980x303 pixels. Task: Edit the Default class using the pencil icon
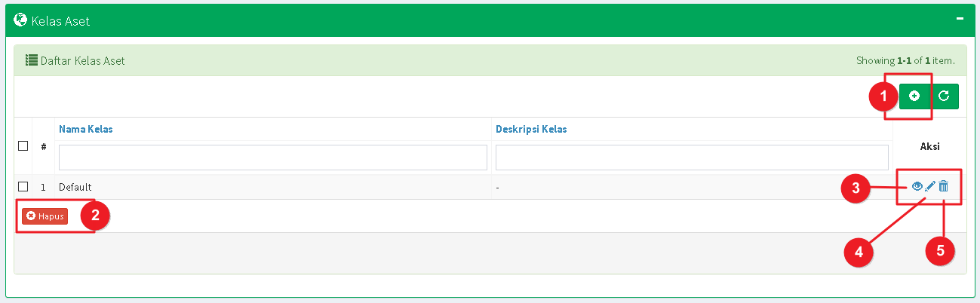[x=930, y=186]
